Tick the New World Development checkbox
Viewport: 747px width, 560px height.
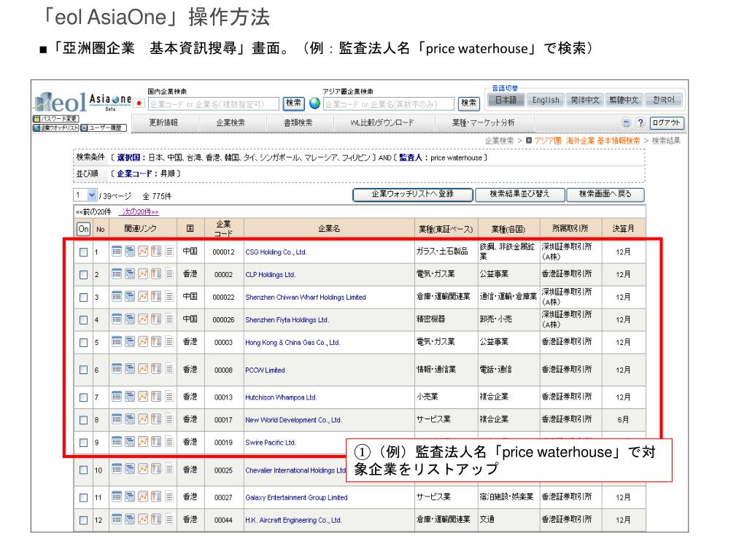pos(84,420)
